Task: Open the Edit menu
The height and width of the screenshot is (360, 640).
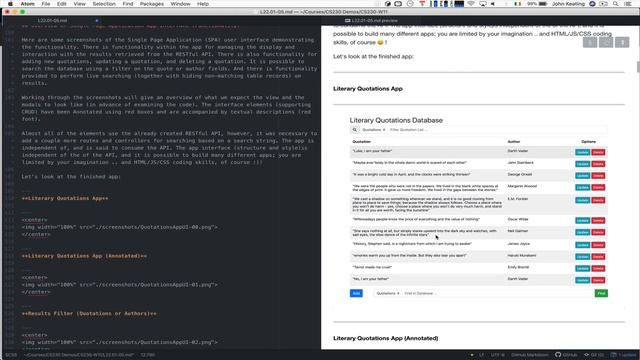Action: pyautogui.click(x=62, y=4)
